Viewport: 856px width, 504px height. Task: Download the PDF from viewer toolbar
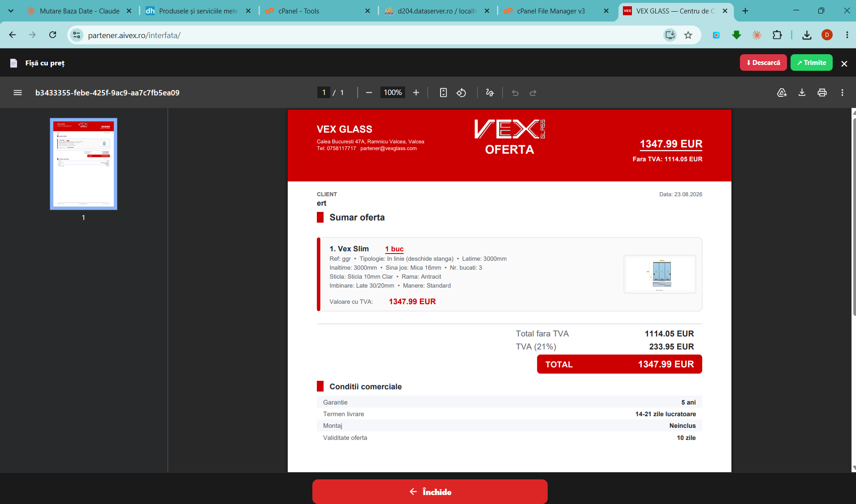click(x=802, y=93)
